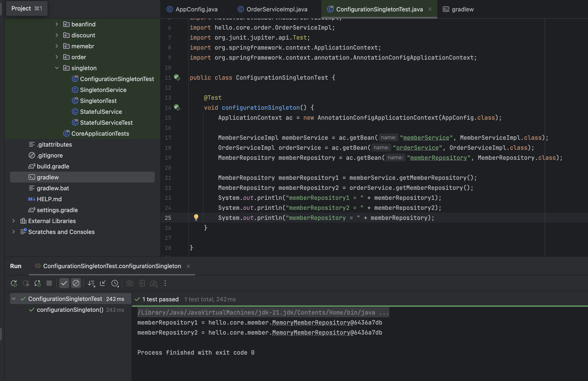
Task: Click "orderService" string on line 18
Action: 417,148
